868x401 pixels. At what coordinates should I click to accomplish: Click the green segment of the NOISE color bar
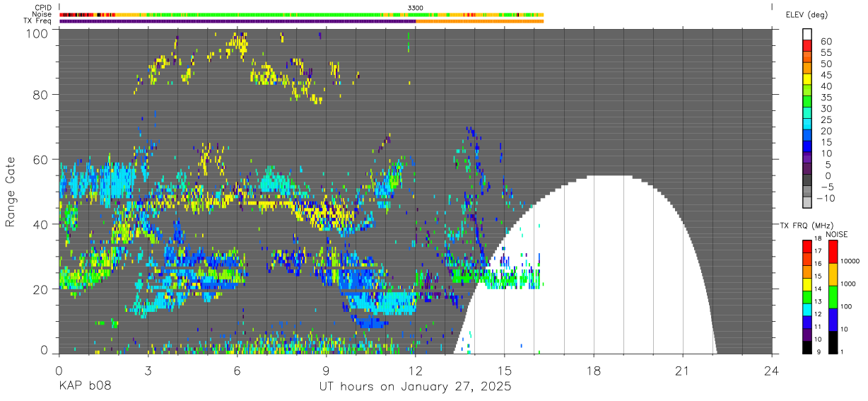click(x=833, y=296)
